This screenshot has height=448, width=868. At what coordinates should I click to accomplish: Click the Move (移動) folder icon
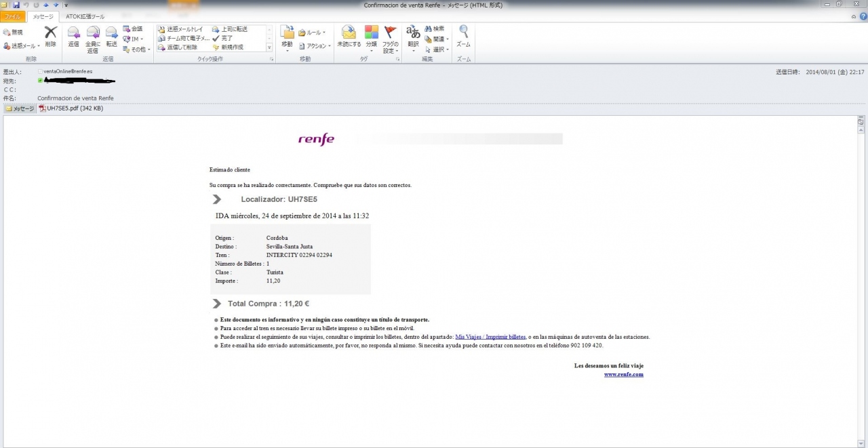click(x=287, y=34)
